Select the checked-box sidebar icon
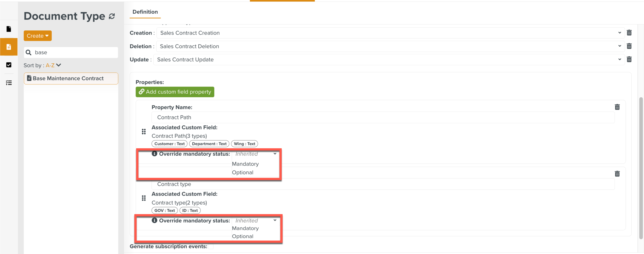This screenshot has height=254, width=644. [x=9, y=65]
